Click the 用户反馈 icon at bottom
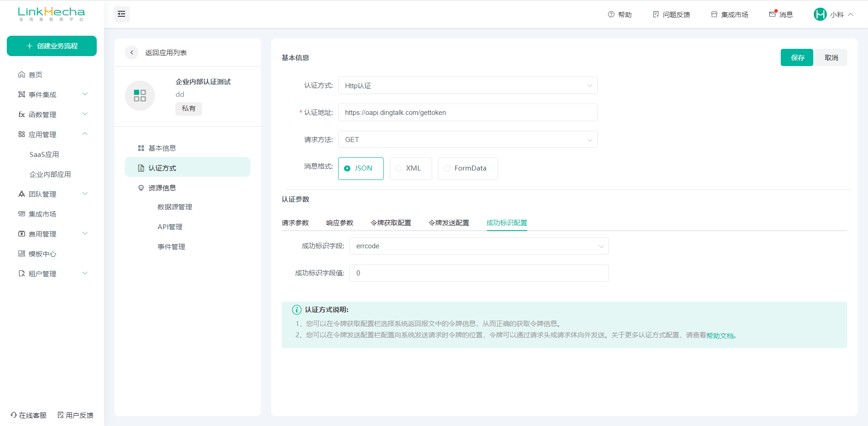Image resolution: width=868 pixels, height=426 pixels. coord(61,415)
